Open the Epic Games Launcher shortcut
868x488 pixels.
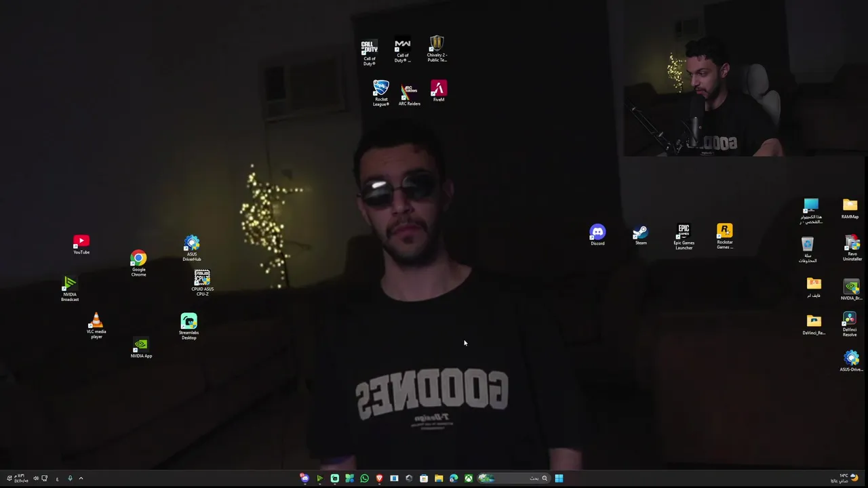pos(684,237)
